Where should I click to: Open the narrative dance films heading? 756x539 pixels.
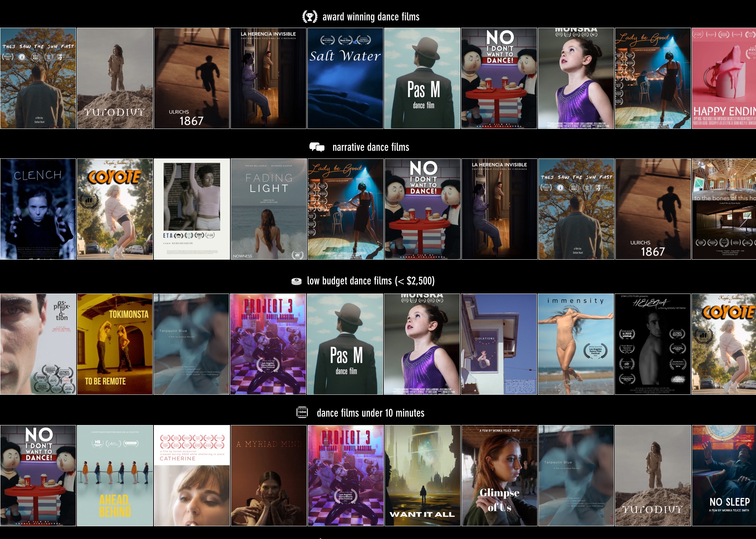370,147
